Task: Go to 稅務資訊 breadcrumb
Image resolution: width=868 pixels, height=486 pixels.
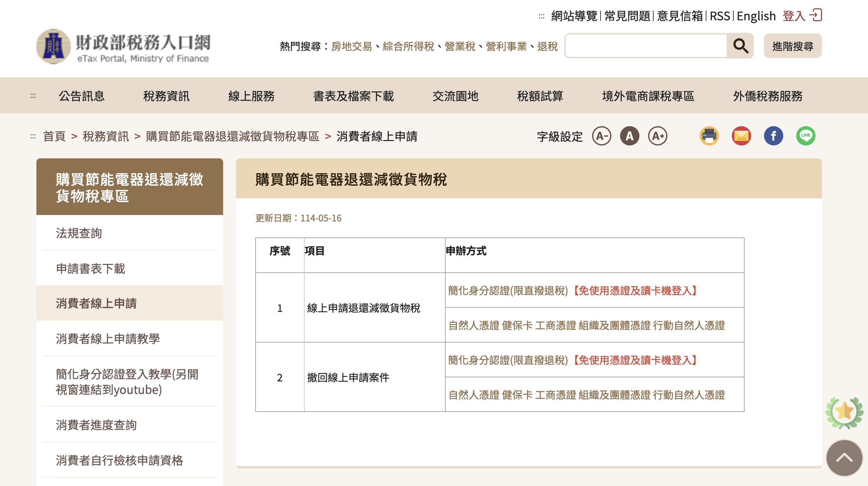Action: [x=106, y=136]
